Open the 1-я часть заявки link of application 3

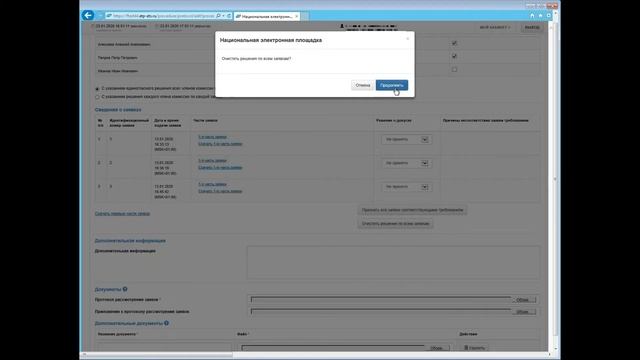click(212, 184)
